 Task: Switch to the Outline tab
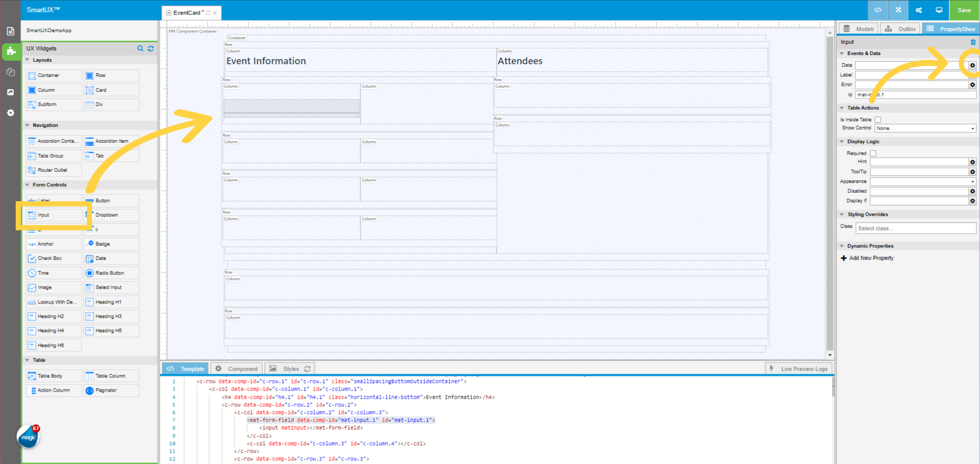tap(900, 29)
